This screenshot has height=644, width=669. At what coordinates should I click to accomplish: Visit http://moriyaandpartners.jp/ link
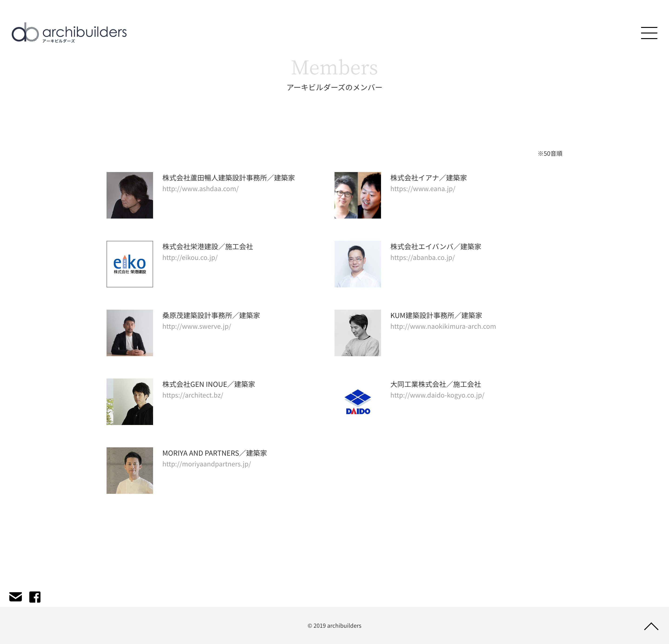point(207,464)
